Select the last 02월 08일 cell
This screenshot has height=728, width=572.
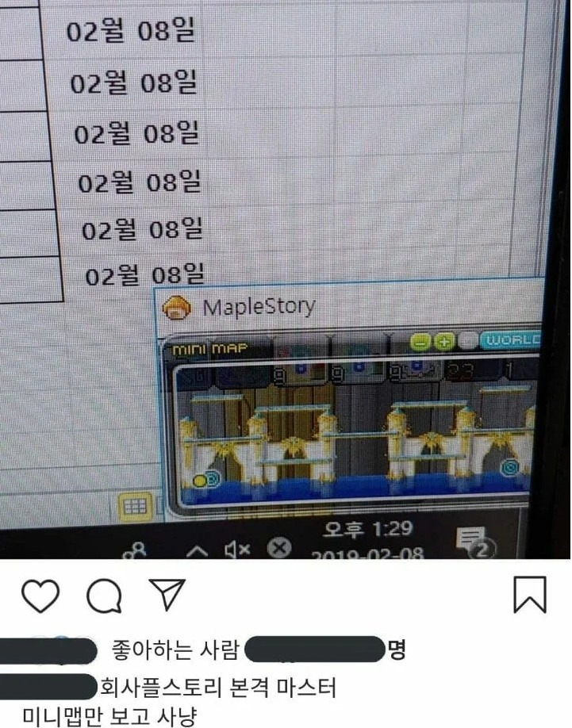tap(145, 275)
